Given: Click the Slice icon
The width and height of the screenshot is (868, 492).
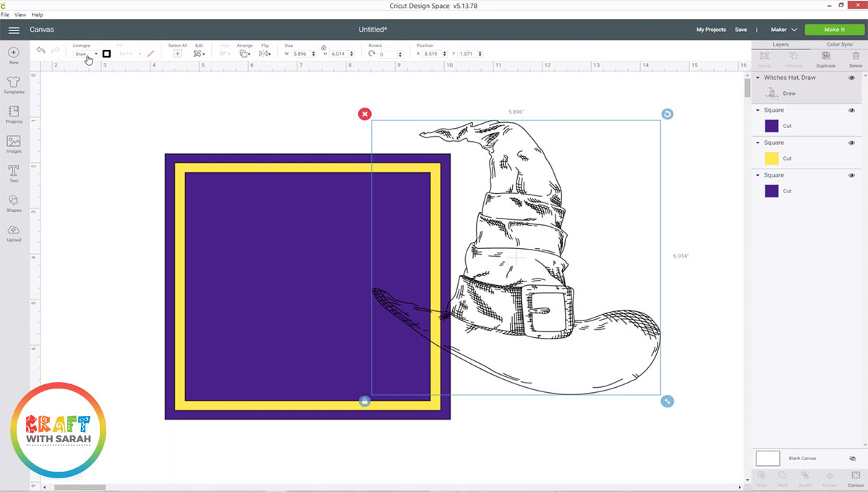Looking at the screenshot, I should tap(762, 476).
